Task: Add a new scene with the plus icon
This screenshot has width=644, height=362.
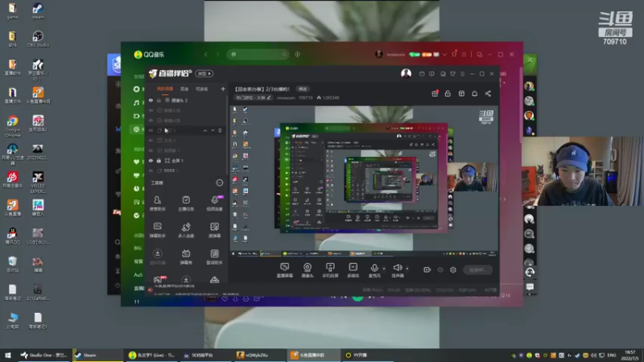Action: click(223, 88)
